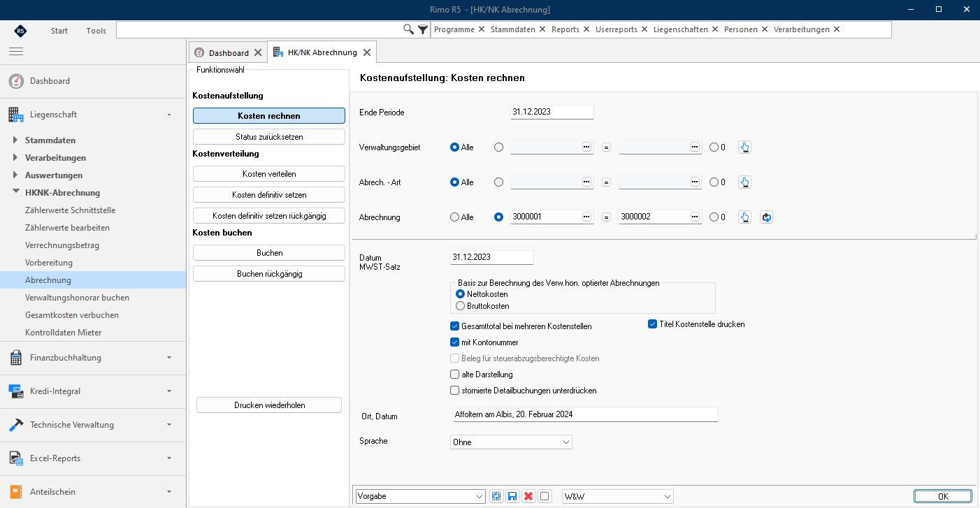
Task: Confirm with the OK button
Action: coord(943,496)
